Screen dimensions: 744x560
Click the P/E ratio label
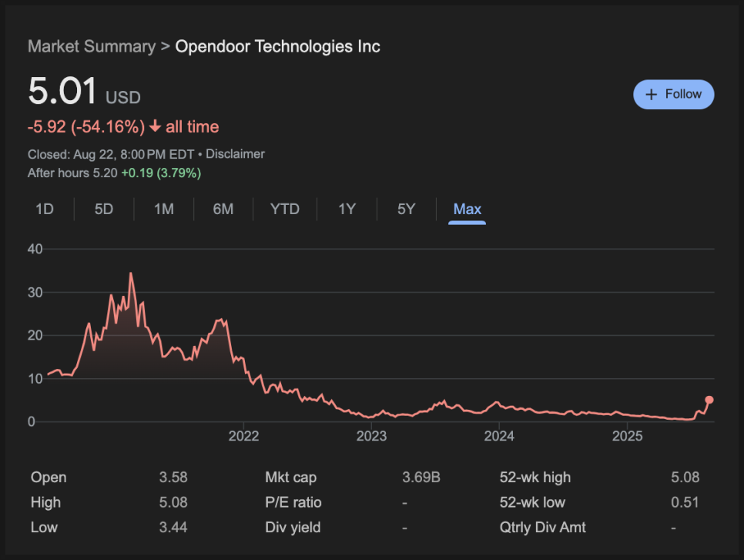pyautogui.click(x=293, y=502)
